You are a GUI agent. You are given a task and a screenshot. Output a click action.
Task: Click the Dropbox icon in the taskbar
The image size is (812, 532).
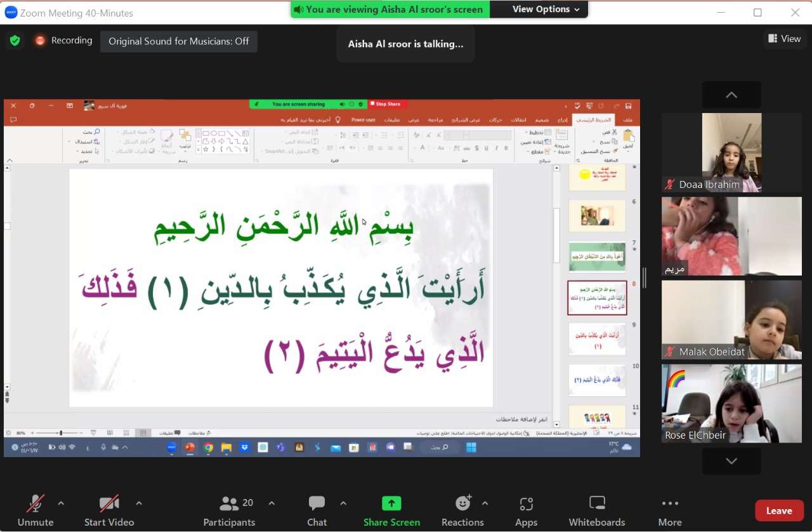pos(244,448)
